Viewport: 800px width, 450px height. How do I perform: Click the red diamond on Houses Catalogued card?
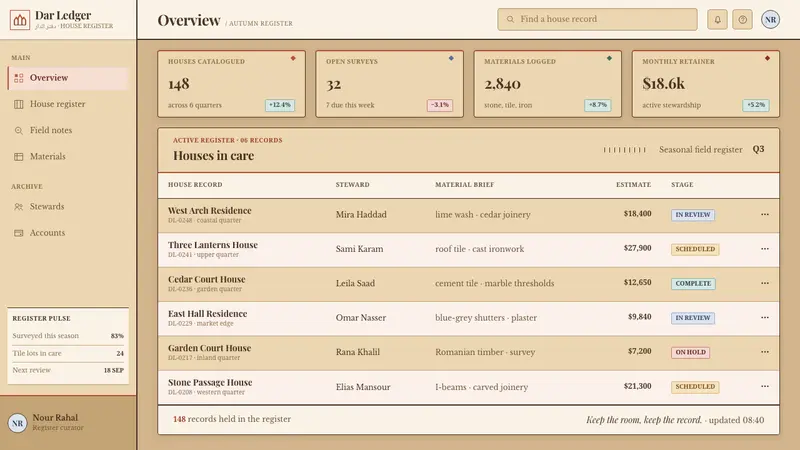point(293,58)
